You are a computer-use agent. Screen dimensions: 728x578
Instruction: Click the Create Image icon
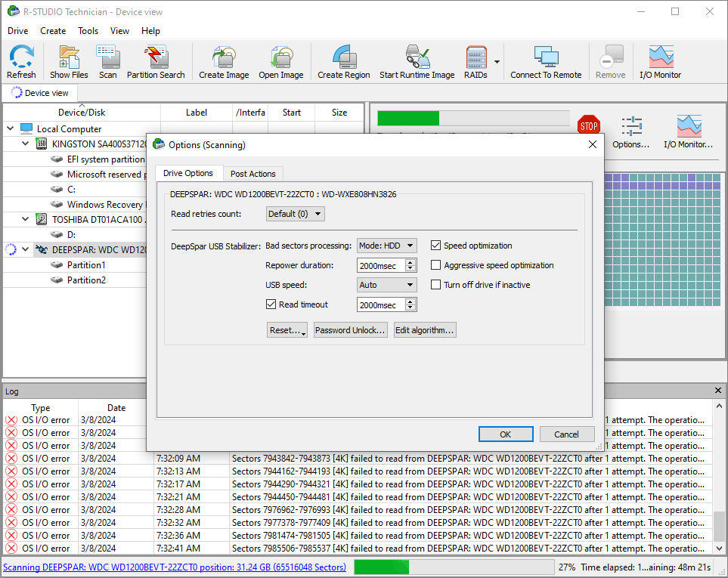click(x=224, y=62)
